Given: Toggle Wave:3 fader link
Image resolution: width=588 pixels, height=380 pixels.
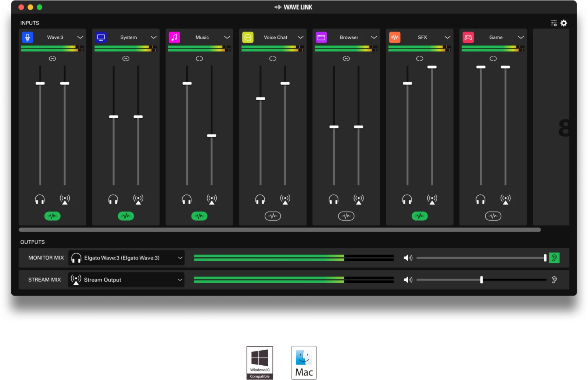Looking at the screenshot, I should pos(53,58).
